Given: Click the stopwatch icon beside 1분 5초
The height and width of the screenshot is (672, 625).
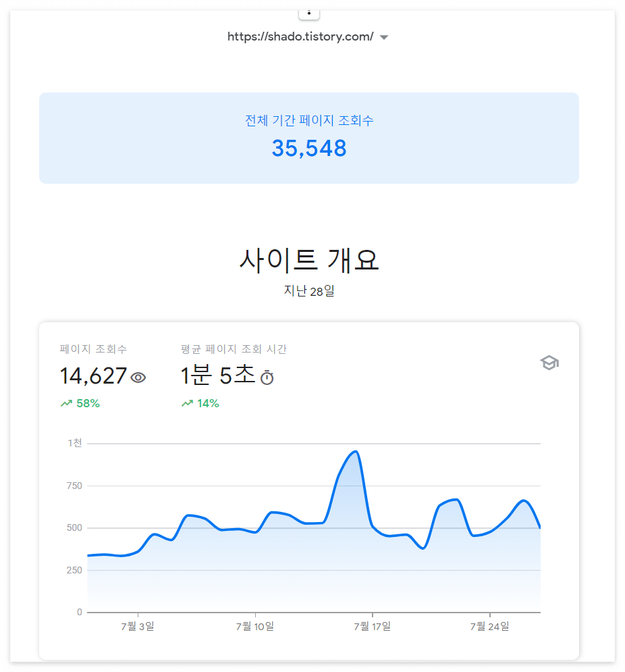Looking at the screenshot, I should 267,377.
